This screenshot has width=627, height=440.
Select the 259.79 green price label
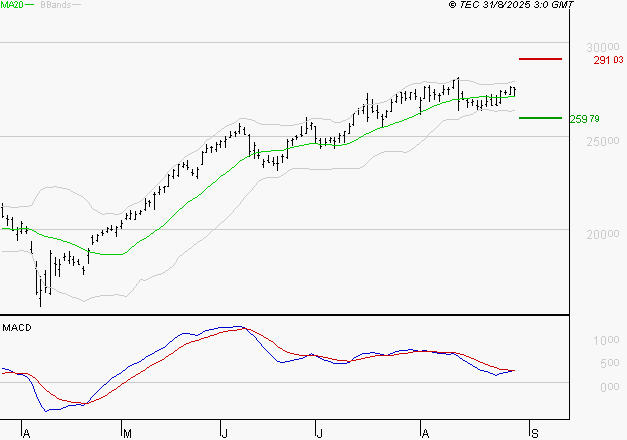pos(584,119)
